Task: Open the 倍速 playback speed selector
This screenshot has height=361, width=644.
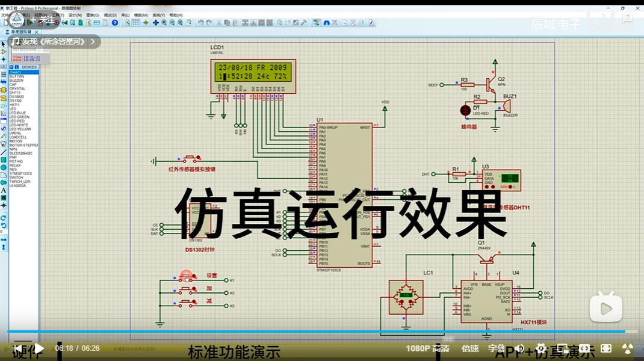Action: pyautogui.click(x=470, y=349)
